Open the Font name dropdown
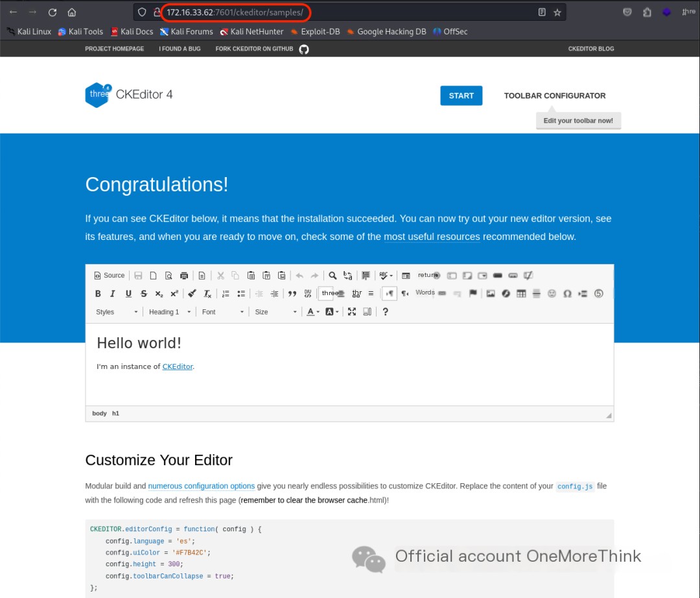The image size is (700, 598). [223, 312]
